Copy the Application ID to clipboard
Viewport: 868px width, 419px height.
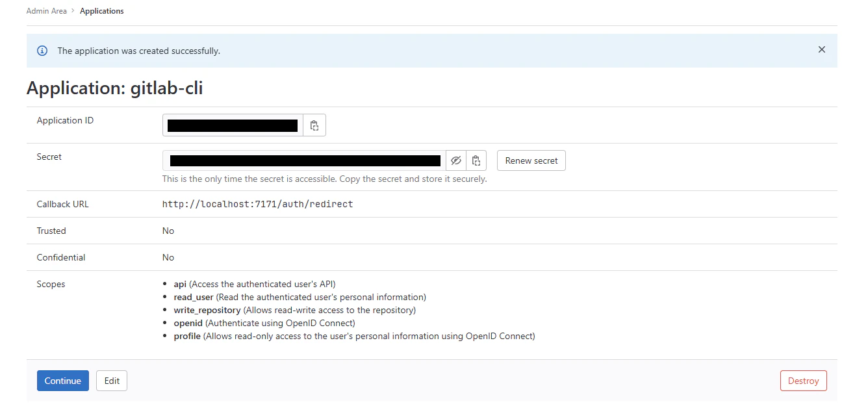point(314,125)
